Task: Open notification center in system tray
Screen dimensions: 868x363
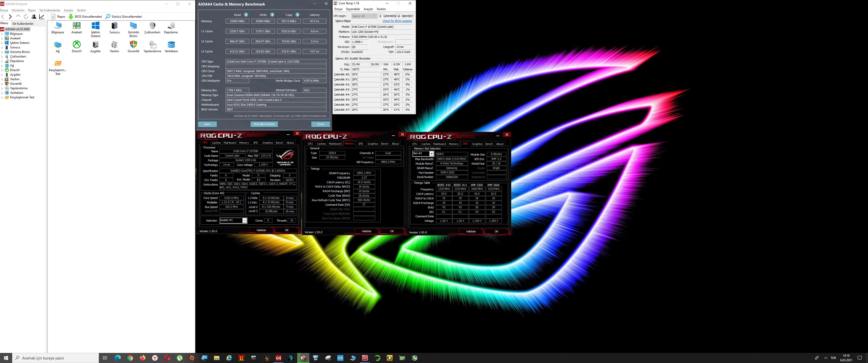Action: pyautogui.click(x=860, y=358)
